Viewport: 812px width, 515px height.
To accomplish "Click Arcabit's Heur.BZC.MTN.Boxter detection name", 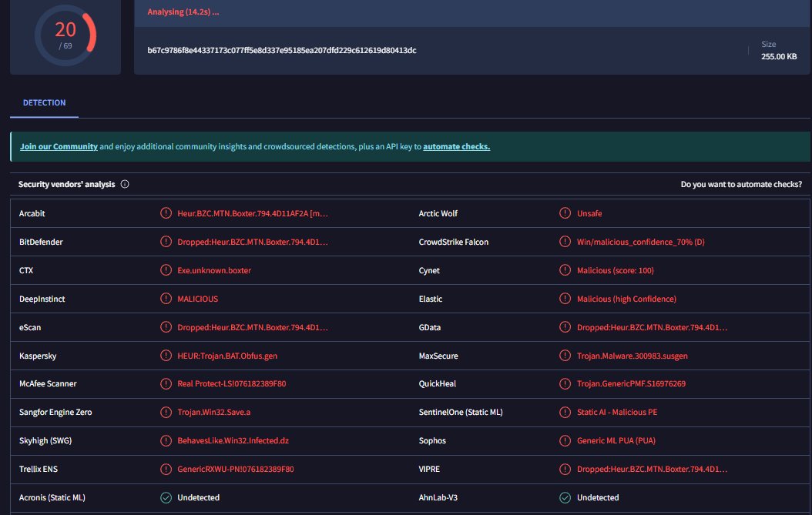I will (253, 213).
